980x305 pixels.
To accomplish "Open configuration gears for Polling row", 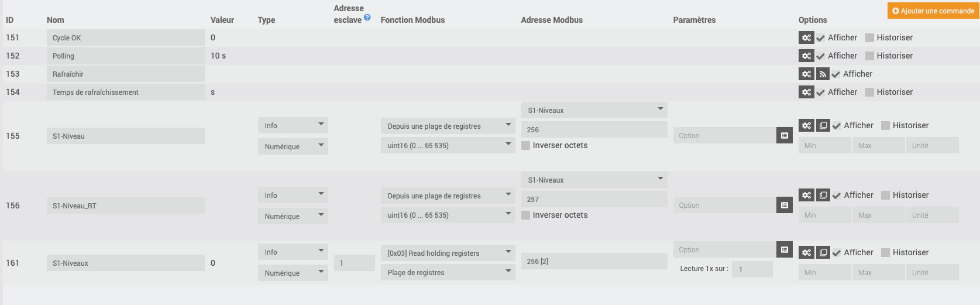I will [806, 56].
